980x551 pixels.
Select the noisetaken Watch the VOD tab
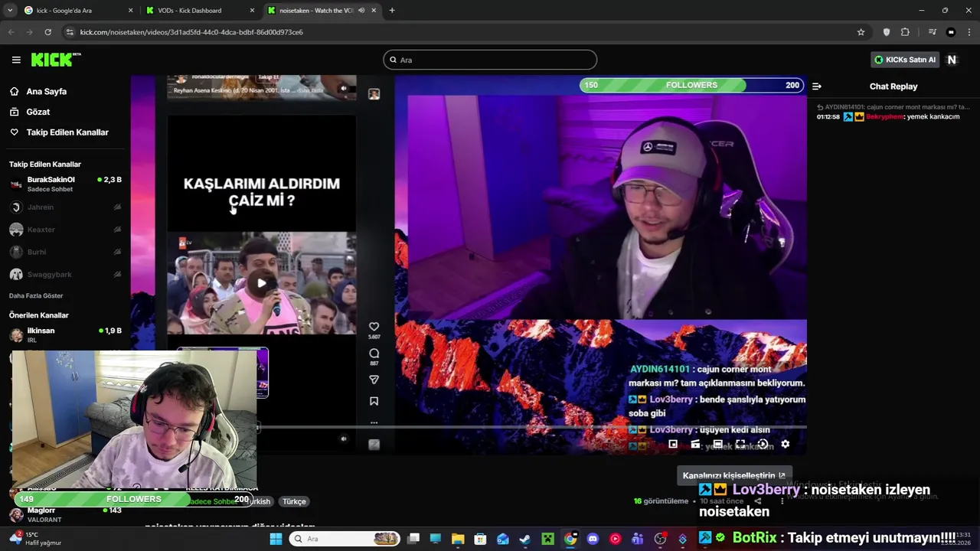[322, 11]
